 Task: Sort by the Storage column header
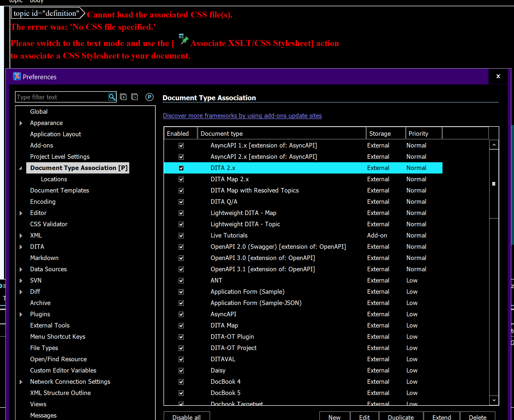pyautogui.click(x=386, y=133)
